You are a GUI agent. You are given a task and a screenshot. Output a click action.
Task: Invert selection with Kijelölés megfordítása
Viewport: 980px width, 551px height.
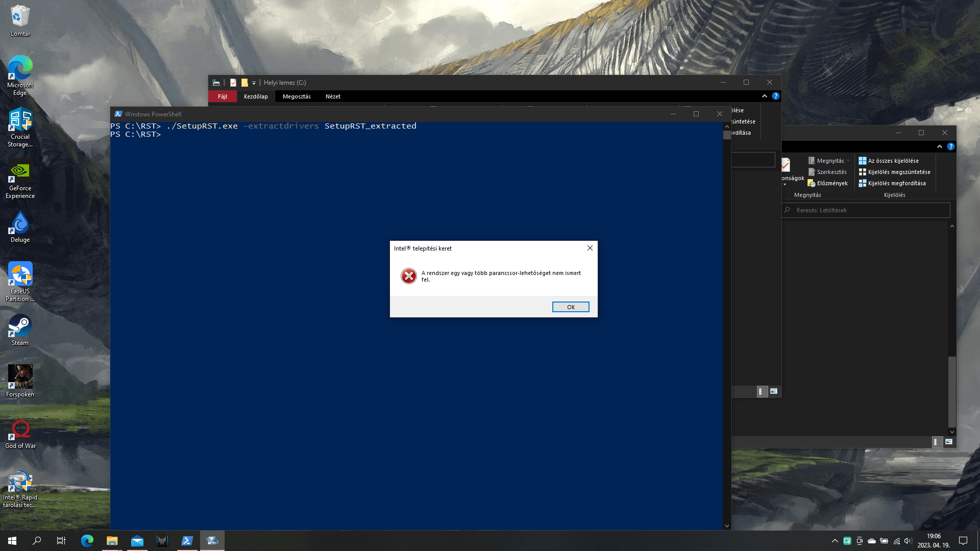[x=895, y=183]
